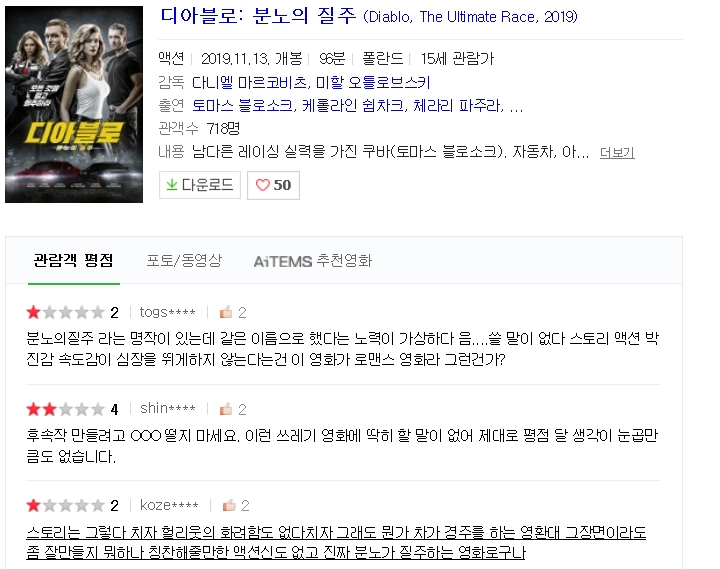Like the shin**** review with thumbs-up
Screen dimensions: 720x569
click(226, 409)
